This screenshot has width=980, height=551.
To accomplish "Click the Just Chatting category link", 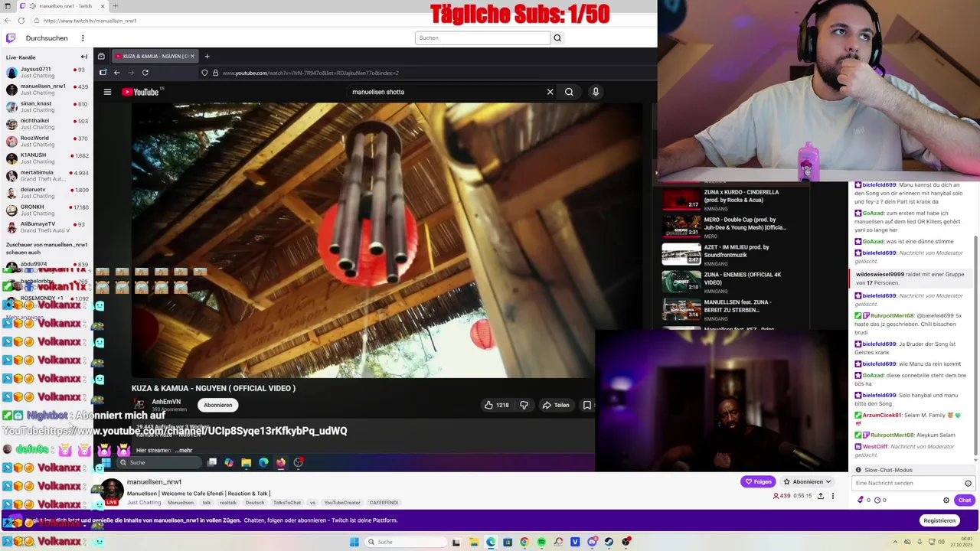I will (144, 503).
